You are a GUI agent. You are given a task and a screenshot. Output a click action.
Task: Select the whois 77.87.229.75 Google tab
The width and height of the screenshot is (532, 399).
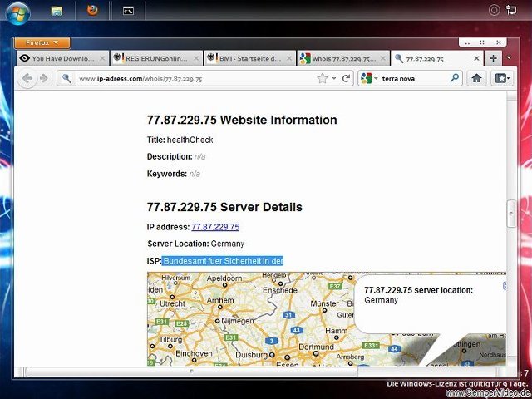point(341,58)
